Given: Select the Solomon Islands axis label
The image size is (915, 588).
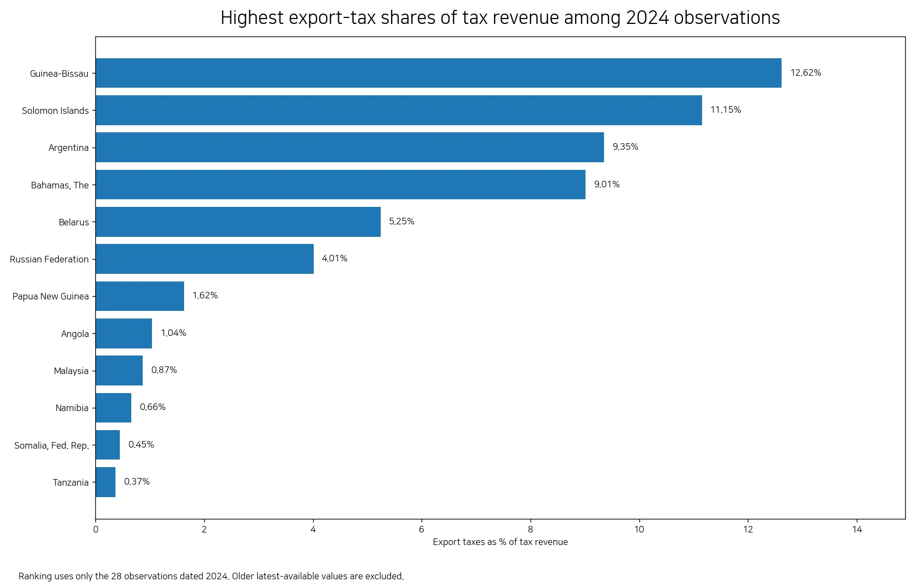Looking at the screenshot, I should pos(55,111).
